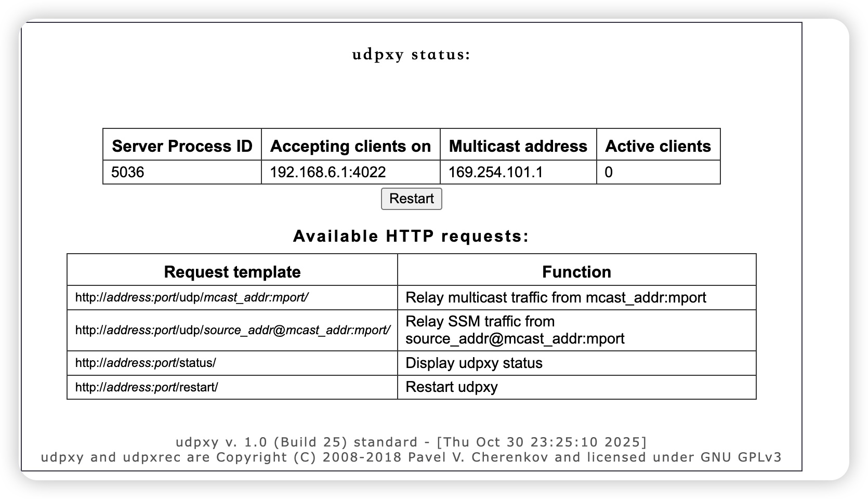Select the Multicast address 169.254.101.1
This screenshot has width=868, height=499.
tap(495, 171)
